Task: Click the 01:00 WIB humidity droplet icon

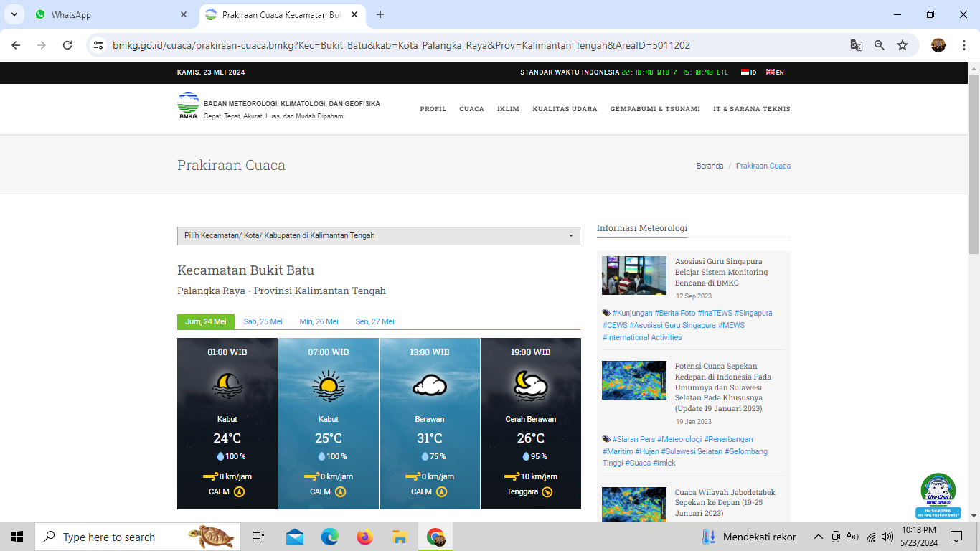Action: [x=220, y=456]
